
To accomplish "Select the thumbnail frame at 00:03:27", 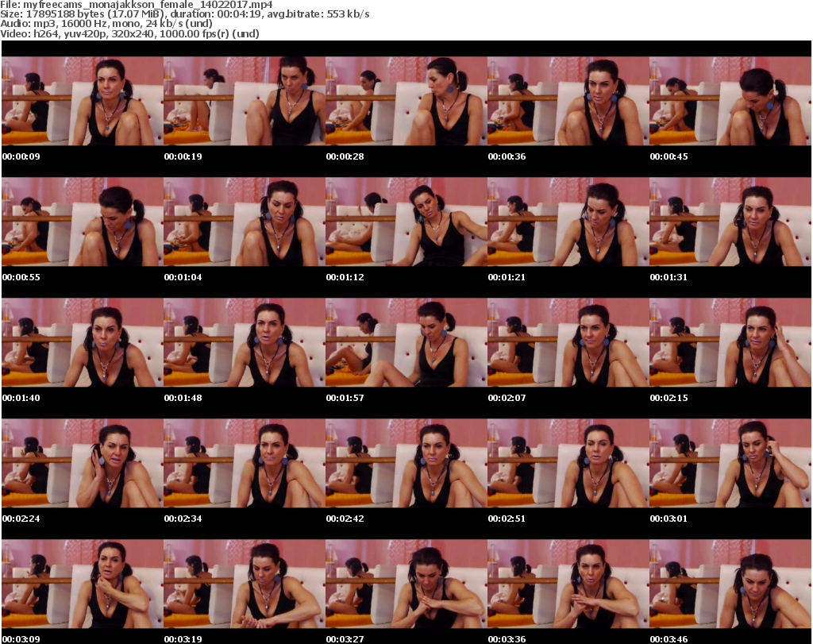I will click(406, 584).
